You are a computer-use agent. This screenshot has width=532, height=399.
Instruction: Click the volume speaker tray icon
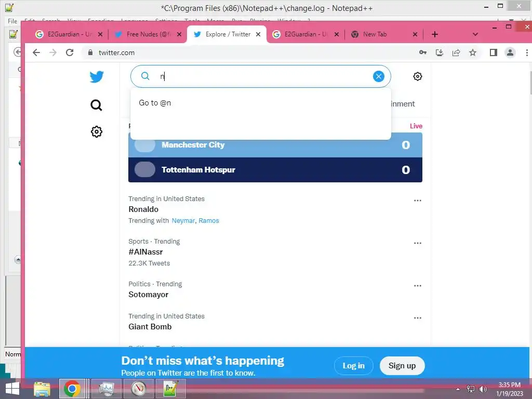point(483,389)
